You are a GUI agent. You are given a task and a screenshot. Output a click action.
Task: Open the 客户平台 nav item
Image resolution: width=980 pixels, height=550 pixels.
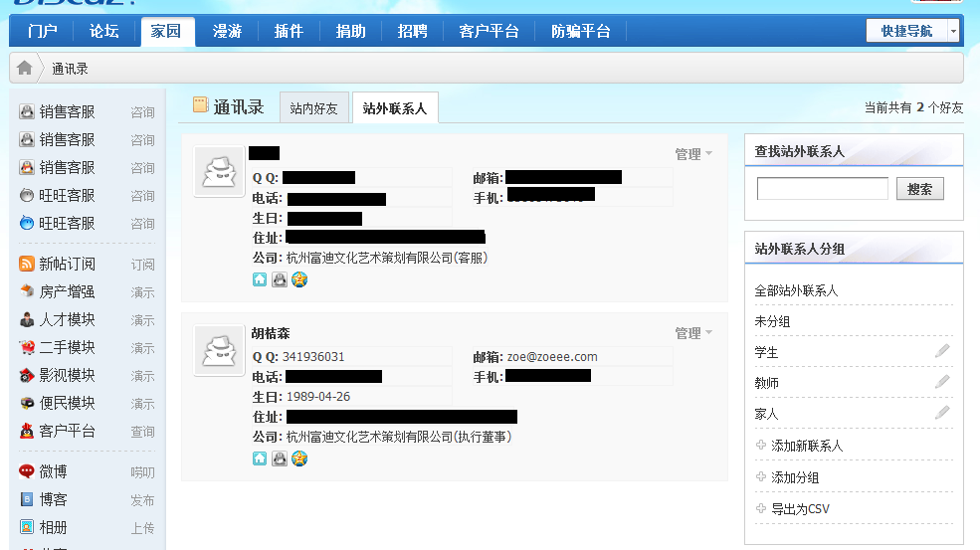489,31
